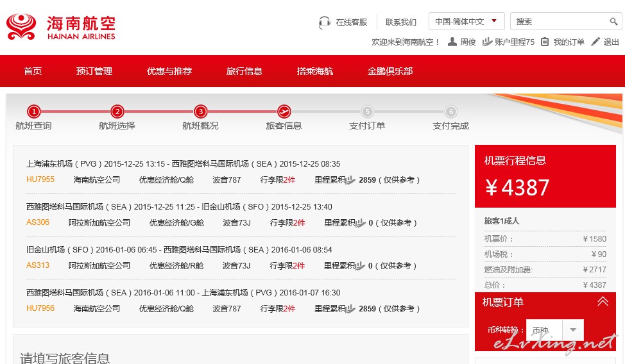Click mileage icon in HU7956 row
625x364 pixels.
(x=350, y=309)
